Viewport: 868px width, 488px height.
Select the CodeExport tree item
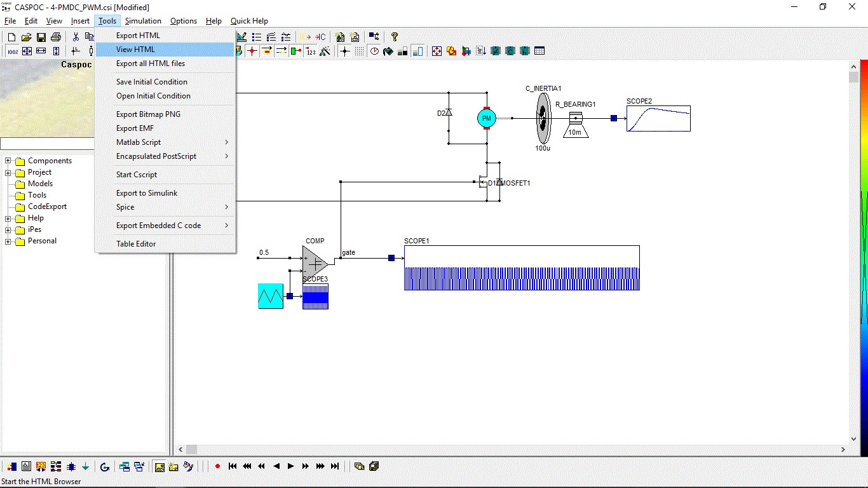(x=47, y=207)
